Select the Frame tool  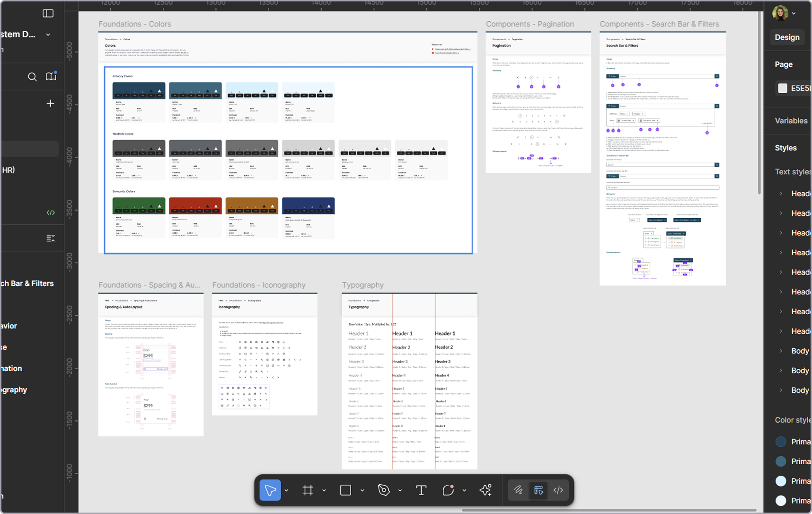308,490
